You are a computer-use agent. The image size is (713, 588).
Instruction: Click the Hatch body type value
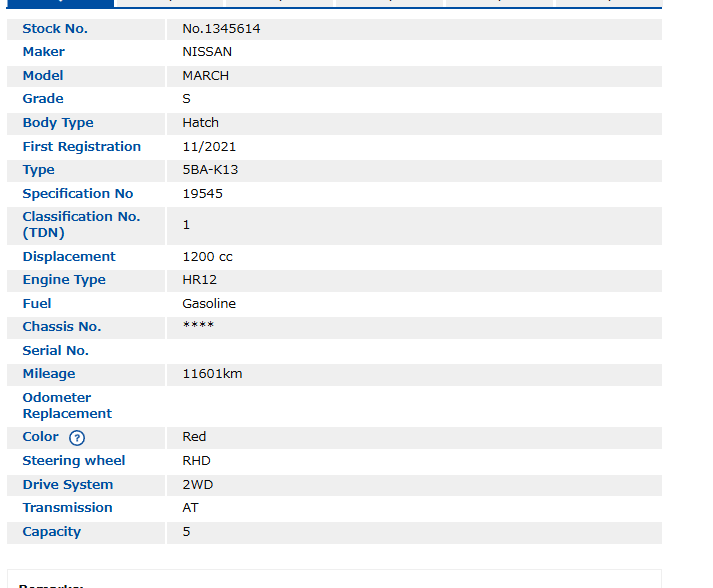[x=200, y=123]
